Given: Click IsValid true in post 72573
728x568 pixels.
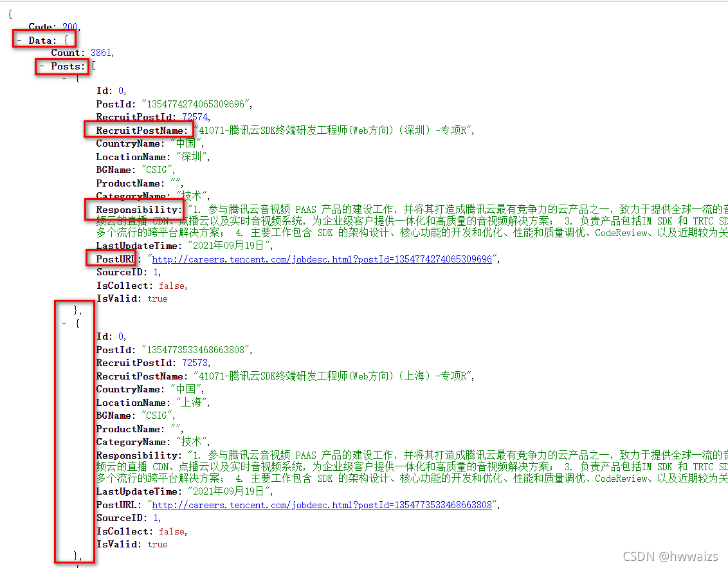Looking at the screenshot, I should pyautogui.click(x=158, y=544).
